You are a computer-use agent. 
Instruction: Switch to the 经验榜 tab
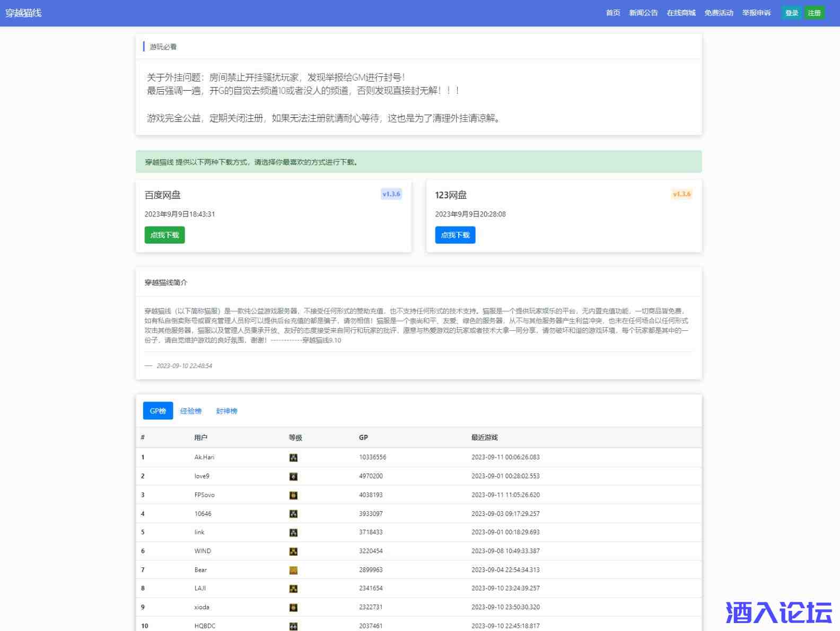click(x=191, y=411)
